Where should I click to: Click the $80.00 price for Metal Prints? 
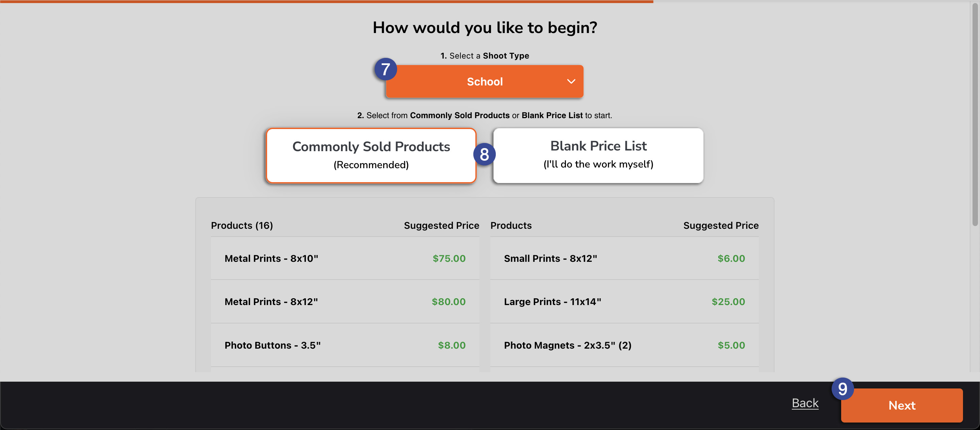click(448, 301)
